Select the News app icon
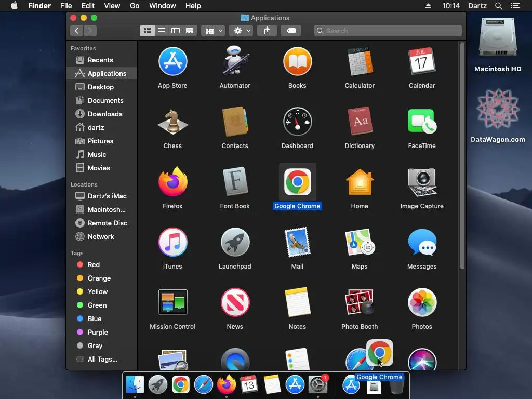This screenshot has width=532, height=399. 235,302
